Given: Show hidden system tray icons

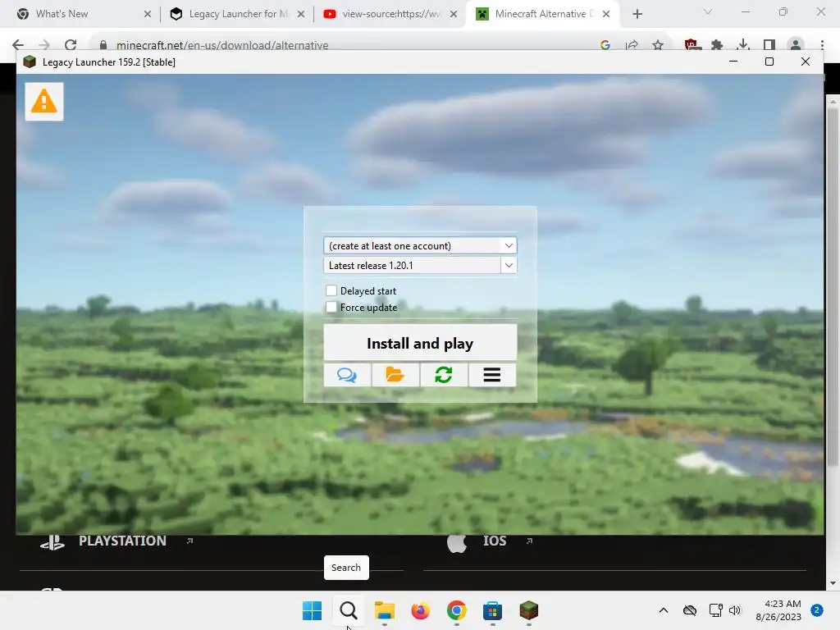Looking at the screenshot, I should click(663, 610).
